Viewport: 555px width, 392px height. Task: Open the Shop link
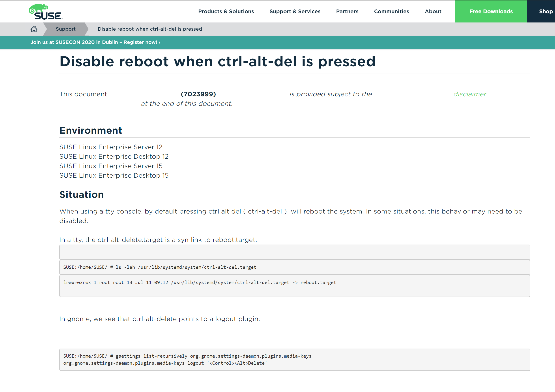coord(545,11)
